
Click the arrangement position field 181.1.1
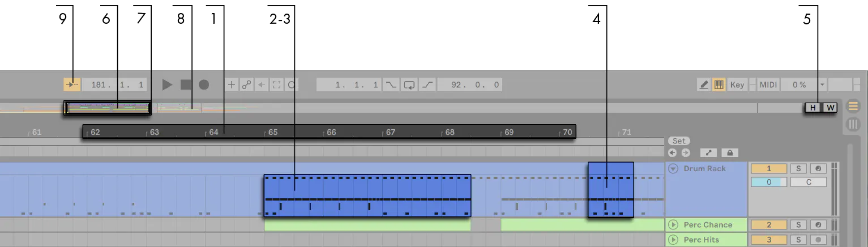click(115, 85)
